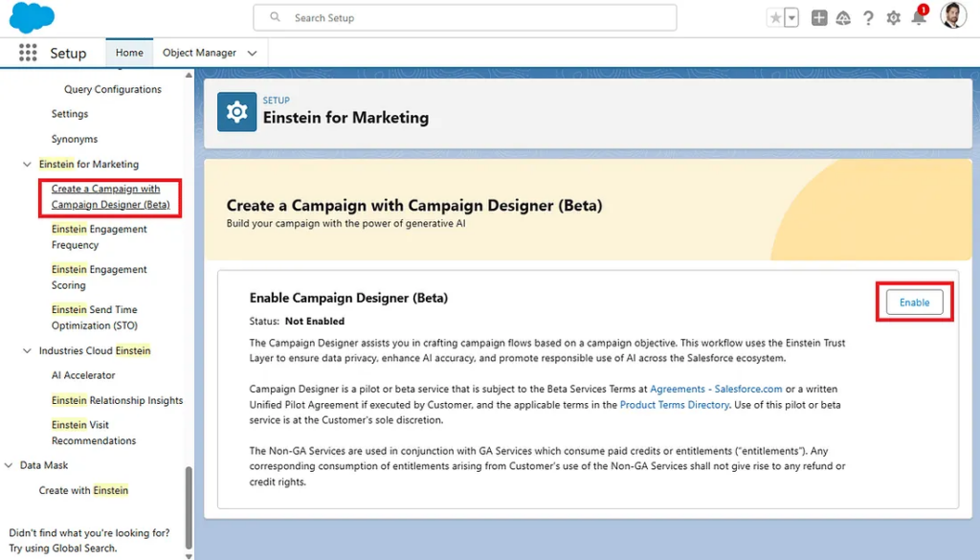Click the Favorites star icon
980x560 pixels.
(x=775, y=18)
